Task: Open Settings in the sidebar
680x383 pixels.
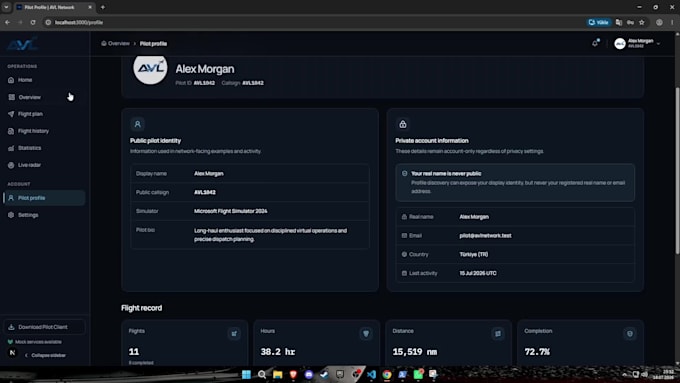Action: pyautogui.click(x=44, y=215)
